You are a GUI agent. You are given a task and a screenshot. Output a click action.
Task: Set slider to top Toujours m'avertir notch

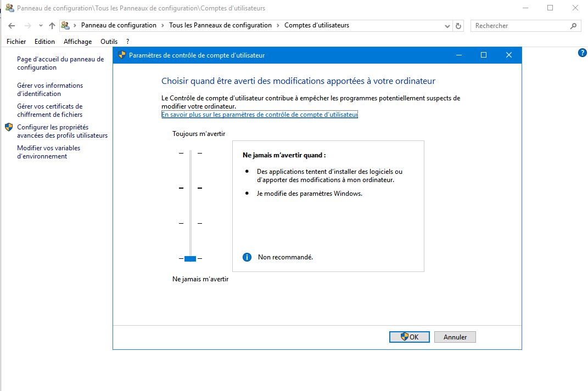tap(191, 153)
